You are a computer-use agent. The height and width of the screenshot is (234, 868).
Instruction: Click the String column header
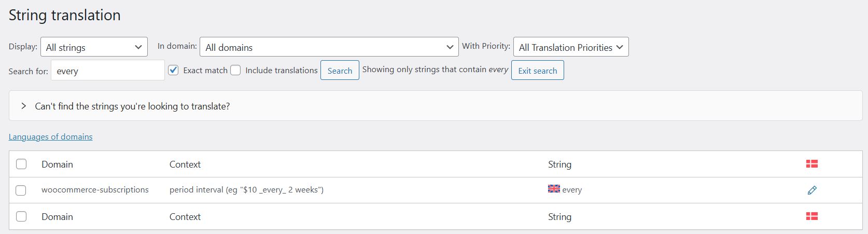559,164
